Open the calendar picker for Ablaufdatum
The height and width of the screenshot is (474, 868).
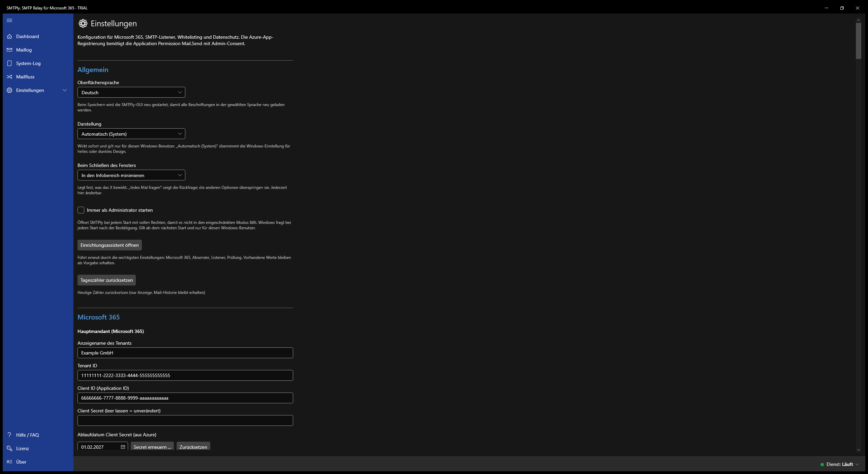(123, 447)
